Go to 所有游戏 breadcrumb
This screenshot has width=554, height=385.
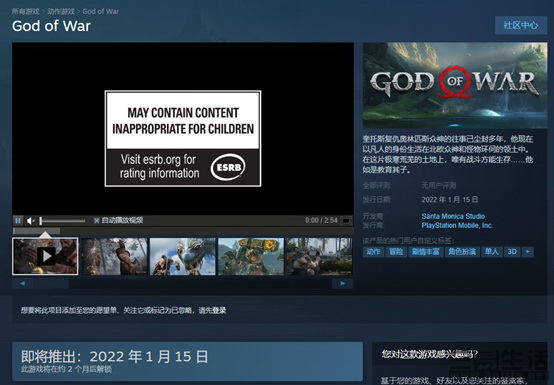25,11
